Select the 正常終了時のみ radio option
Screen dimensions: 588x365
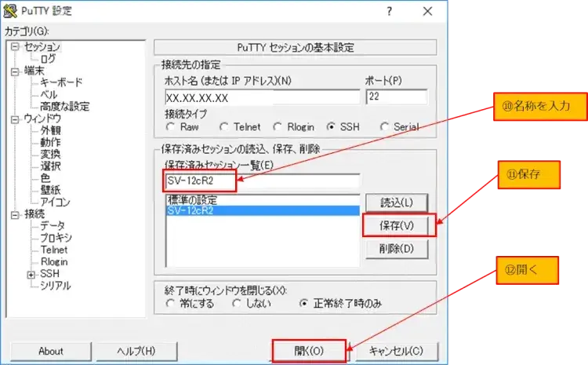coord(303,302)
